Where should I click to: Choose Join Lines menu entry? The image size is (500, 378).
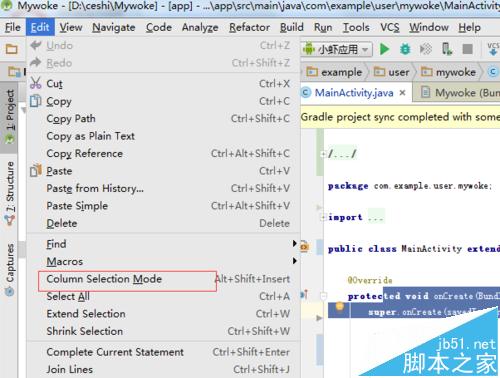tap(163, 369)
